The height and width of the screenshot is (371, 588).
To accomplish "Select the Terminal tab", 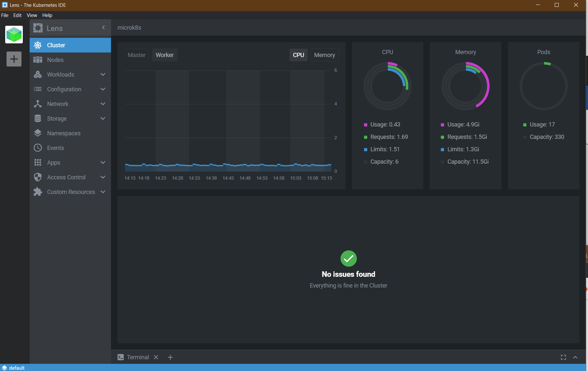I will [x=138, y=357].
